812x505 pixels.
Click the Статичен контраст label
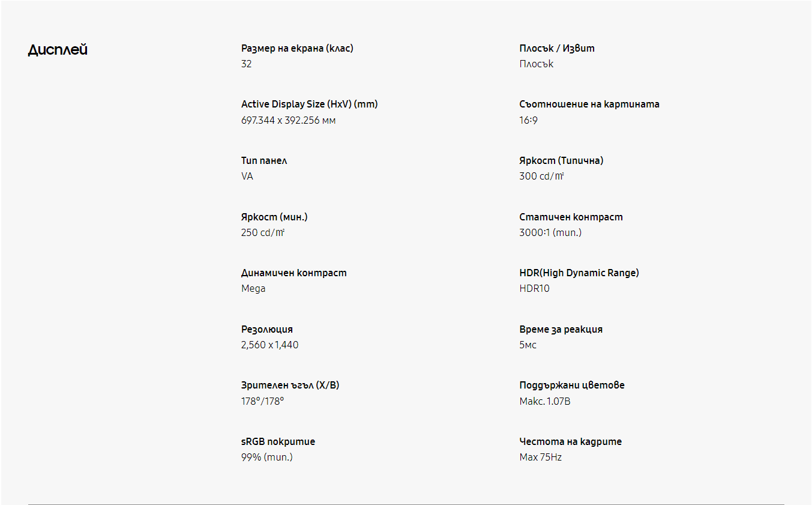click(x=571, y=217)
